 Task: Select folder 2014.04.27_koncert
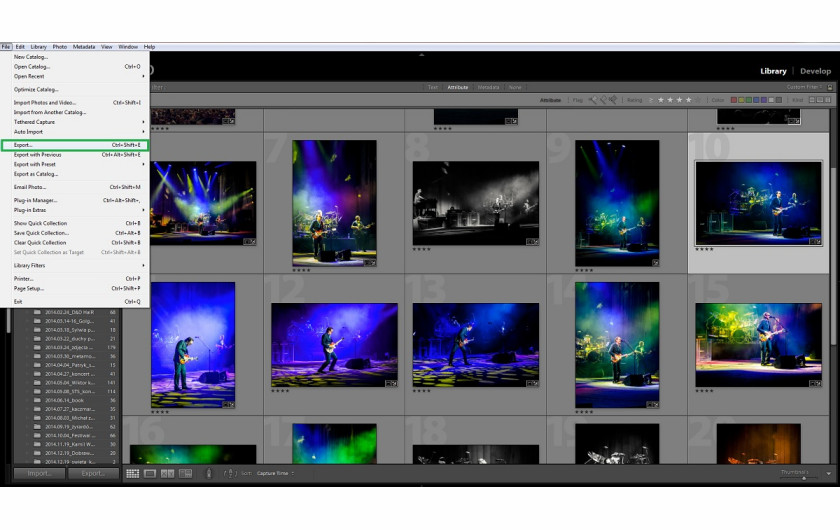pos(70,374)
